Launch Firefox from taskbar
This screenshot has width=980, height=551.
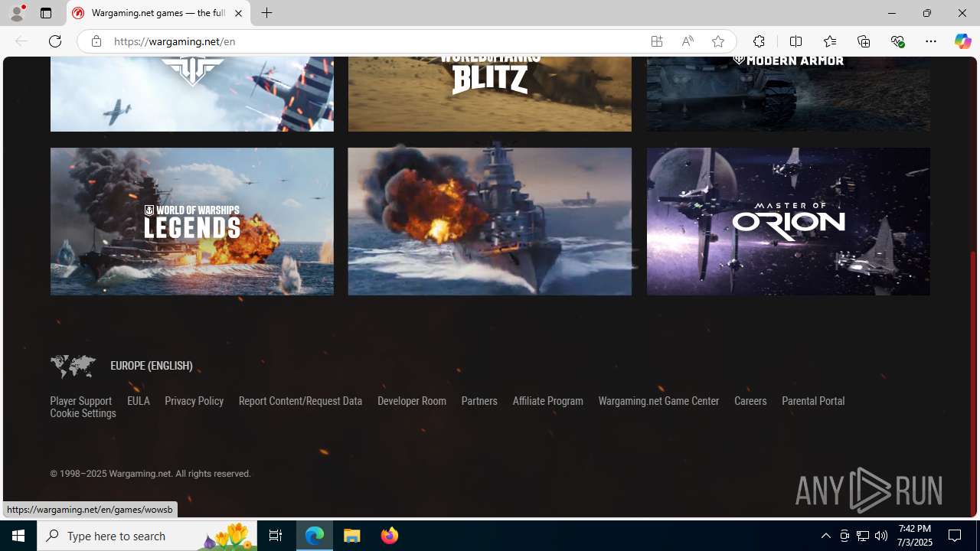pyautogui.click(x=389, y=536)
